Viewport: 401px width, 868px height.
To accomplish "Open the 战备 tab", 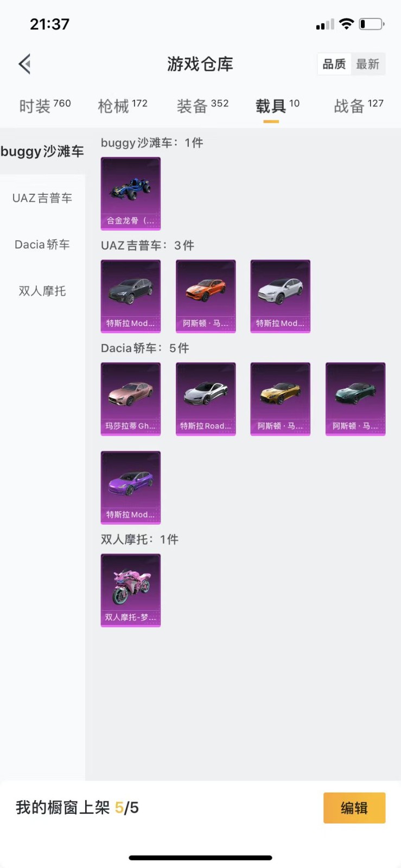I will pyautogui.click(x=359, y=106).
